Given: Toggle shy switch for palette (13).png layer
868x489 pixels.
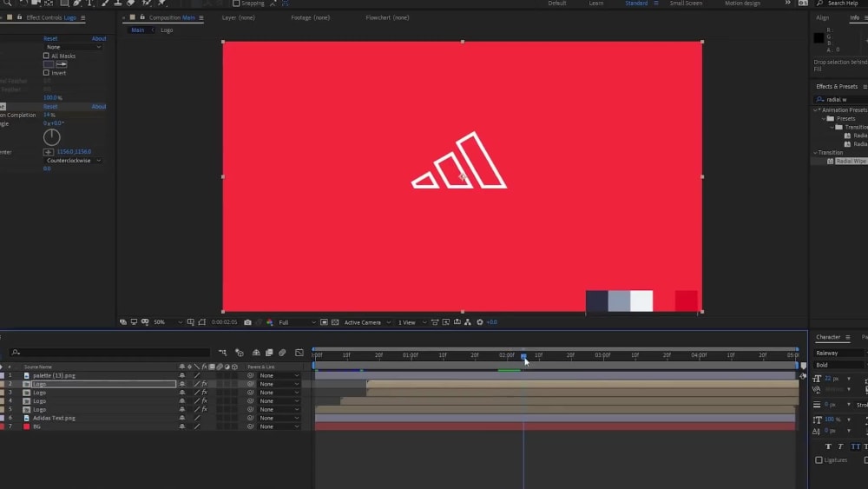Looking at the screenshot, I should [182, 375].
